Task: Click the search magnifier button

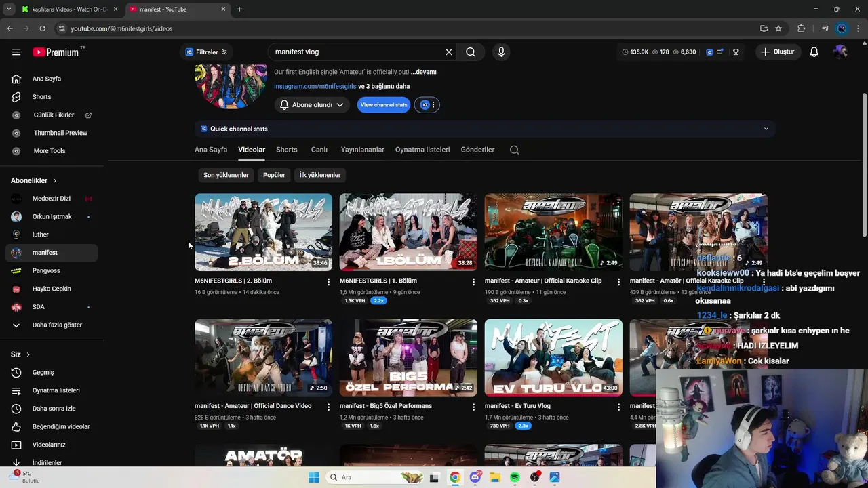Action: 471,52
